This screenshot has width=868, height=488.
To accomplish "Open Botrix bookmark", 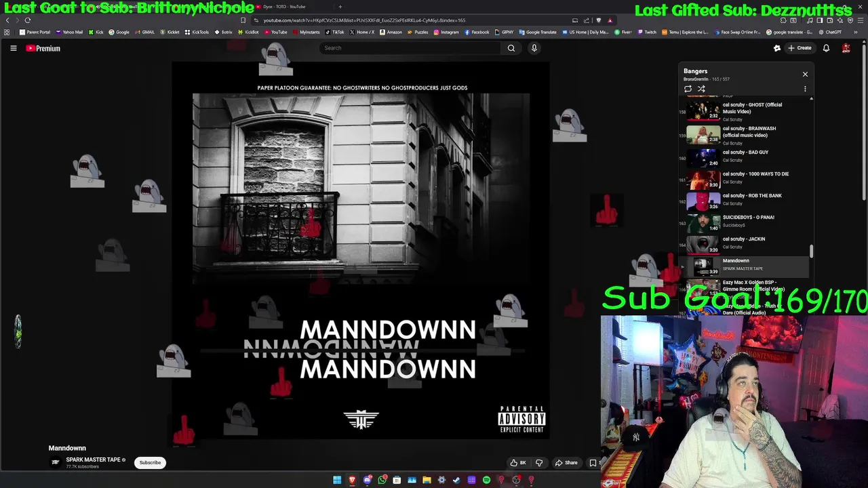I will (x=223, y=32).
